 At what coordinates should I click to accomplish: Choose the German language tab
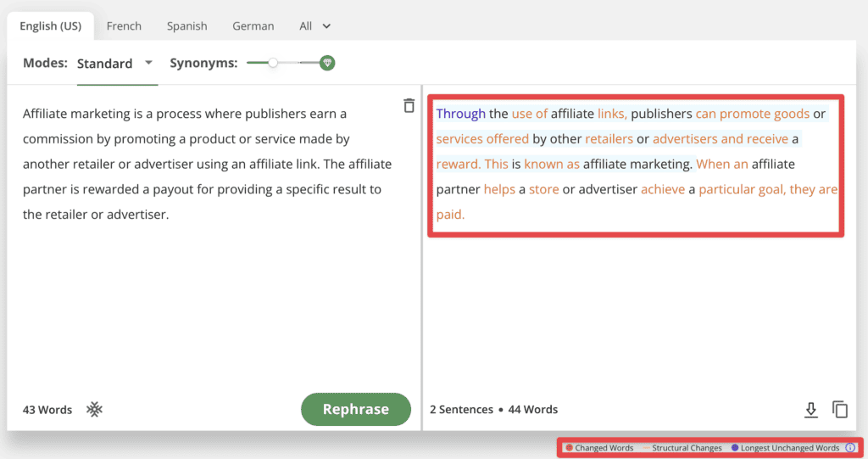[x=253, y=26]
